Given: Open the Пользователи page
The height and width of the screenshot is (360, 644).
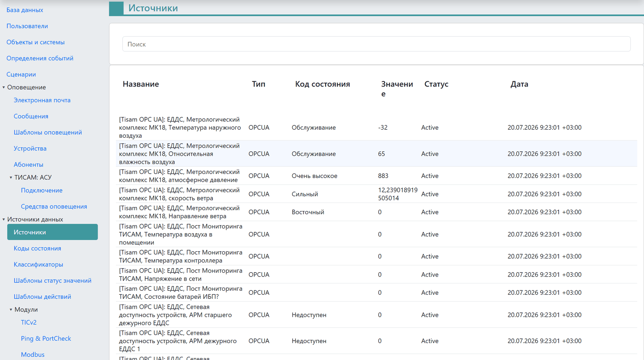Looking at the screenshot, I should pyautogui.click(x=27, y=26).
